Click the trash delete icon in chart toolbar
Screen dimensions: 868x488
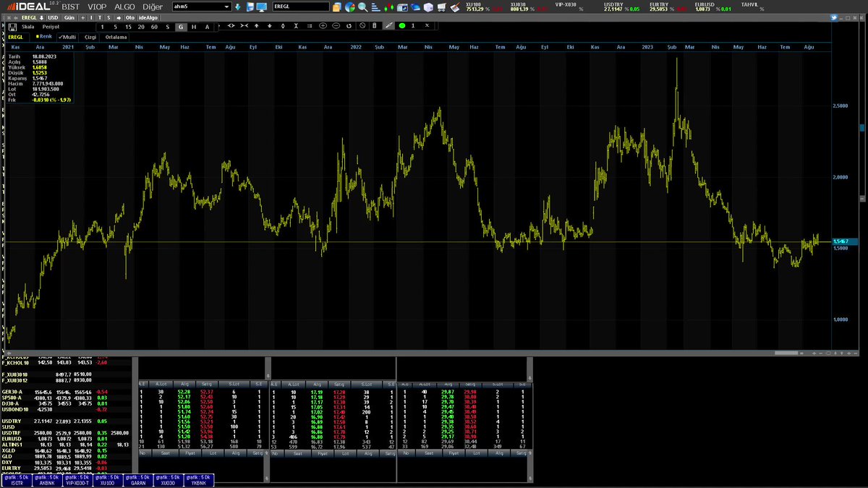tap(374, 25)
